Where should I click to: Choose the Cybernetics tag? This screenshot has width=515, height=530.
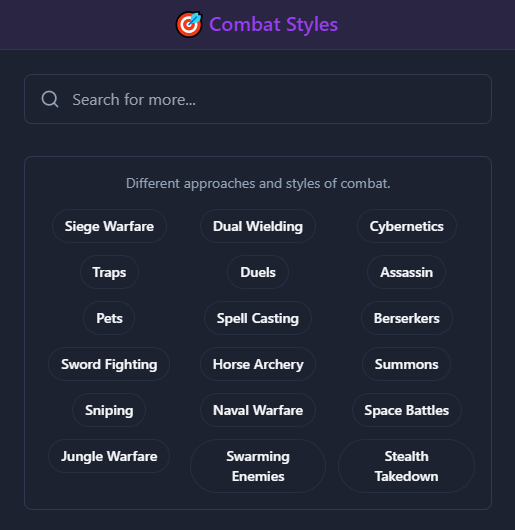407,226
